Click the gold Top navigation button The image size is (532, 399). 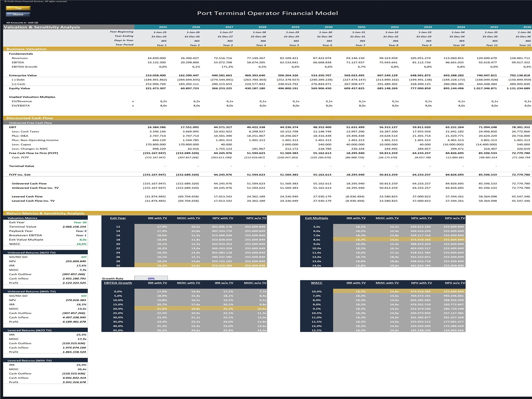pyautogui.click(x=18, y=8)
